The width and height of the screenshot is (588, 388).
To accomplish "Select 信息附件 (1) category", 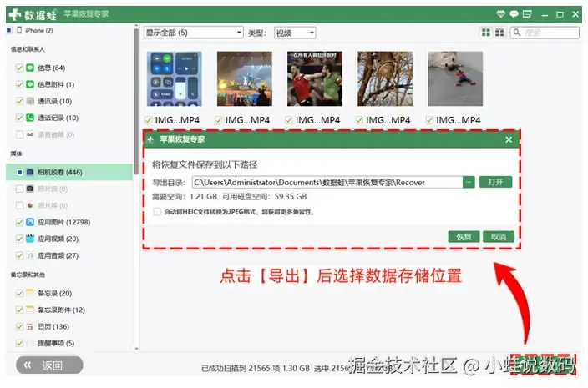I will point(56,84).
